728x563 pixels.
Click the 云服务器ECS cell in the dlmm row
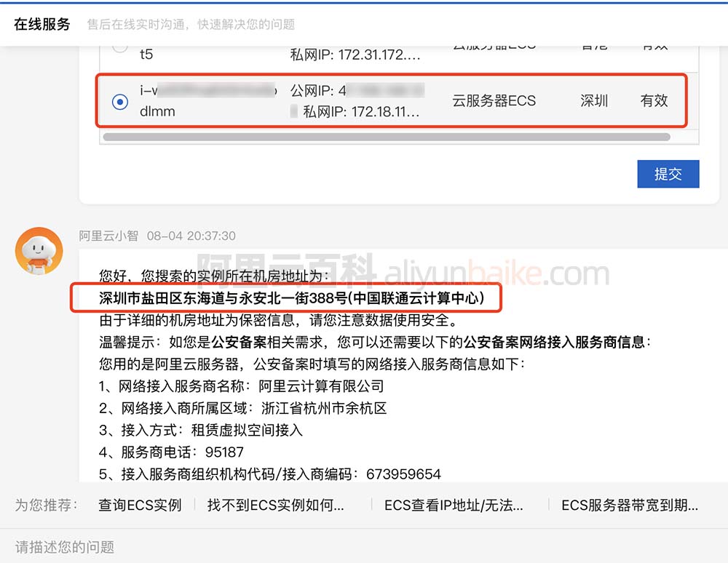click(x=494, y=100)
